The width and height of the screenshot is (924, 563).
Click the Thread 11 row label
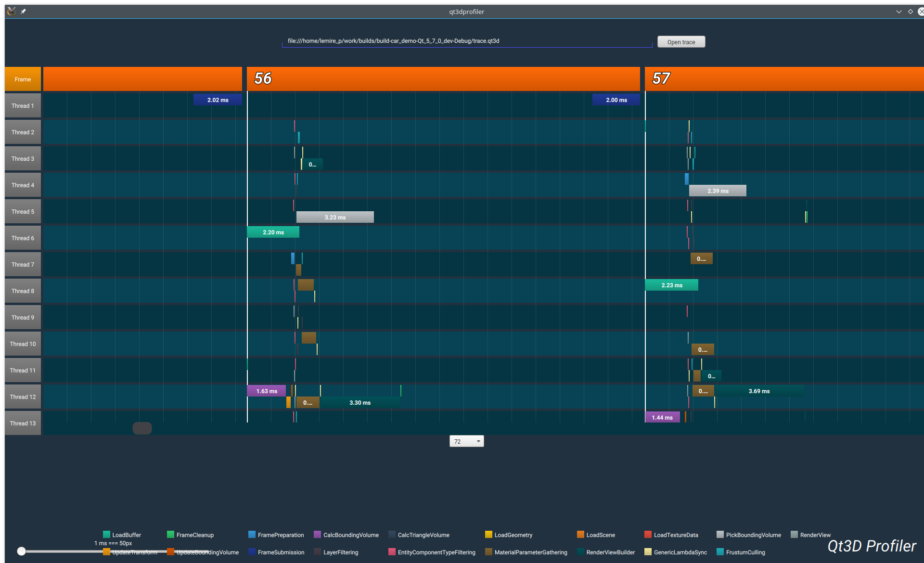(23, 371)
